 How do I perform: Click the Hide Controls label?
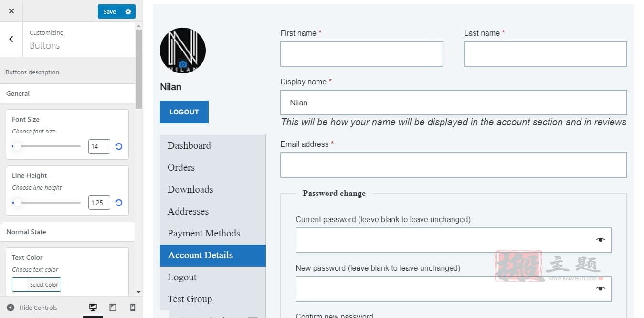click(x=38, y=308)
